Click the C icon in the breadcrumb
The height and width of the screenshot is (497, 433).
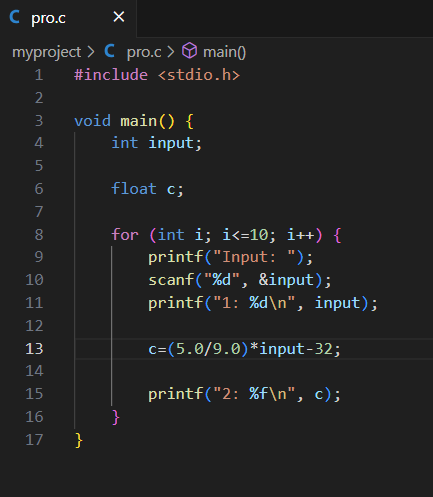click(x=109, y=51)
